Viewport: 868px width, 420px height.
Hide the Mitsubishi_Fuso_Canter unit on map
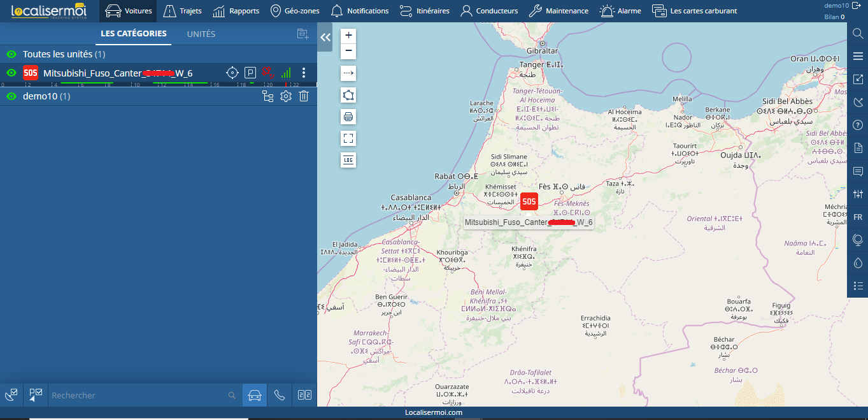(x=11, y=73)
